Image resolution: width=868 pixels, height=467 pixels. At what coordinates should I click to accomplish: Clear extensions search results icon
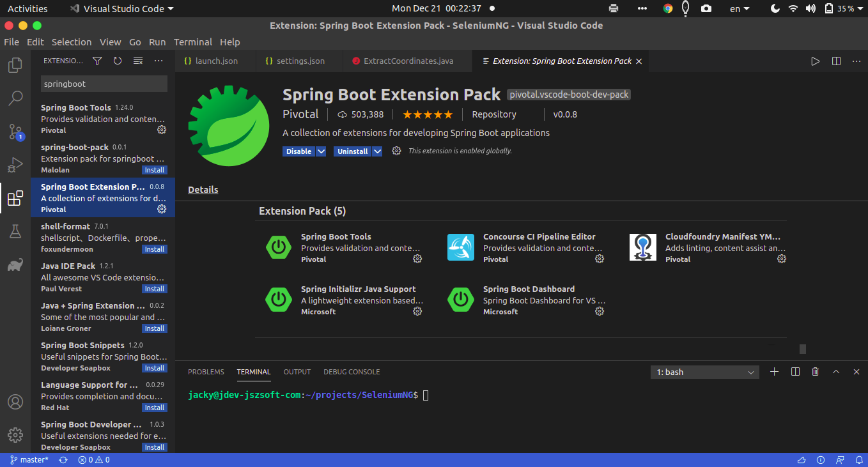(x=138, y=61)
